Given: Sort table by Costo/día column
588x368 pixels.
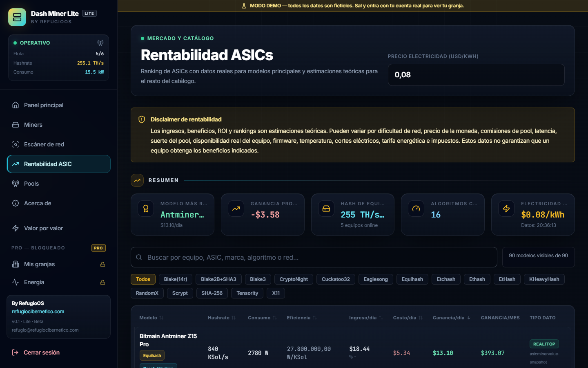Looking at the screenshot, I should 408,318.
